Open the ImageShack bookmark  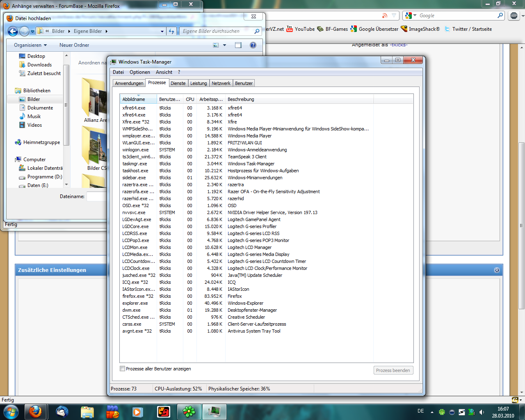coord(420,29)
